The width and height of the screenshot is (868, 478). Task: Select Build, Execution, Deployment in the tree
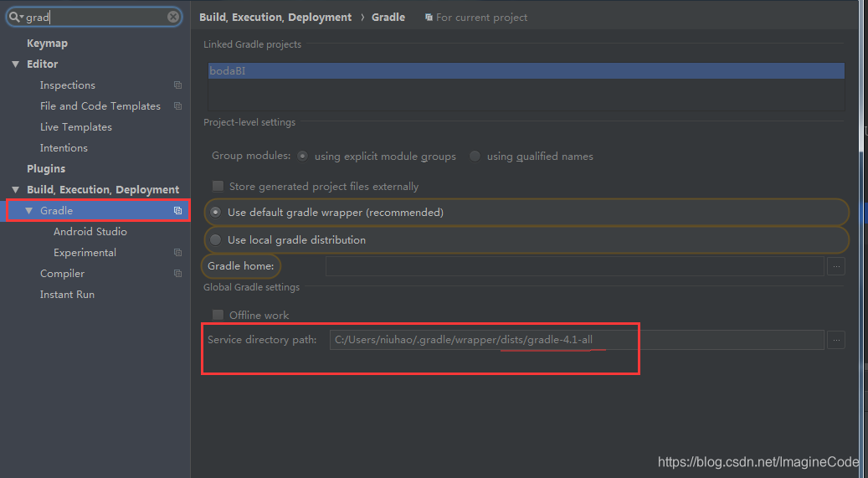pos(103,190)
